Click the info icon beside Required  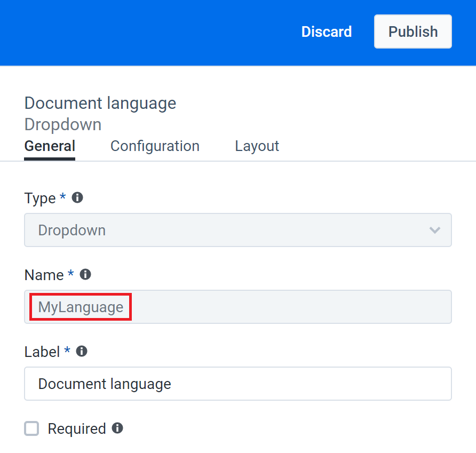[118, 428]
